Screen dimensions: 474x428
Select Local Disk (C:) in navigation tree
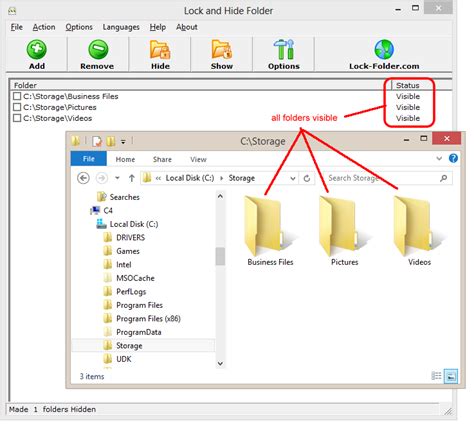[134, 224]
